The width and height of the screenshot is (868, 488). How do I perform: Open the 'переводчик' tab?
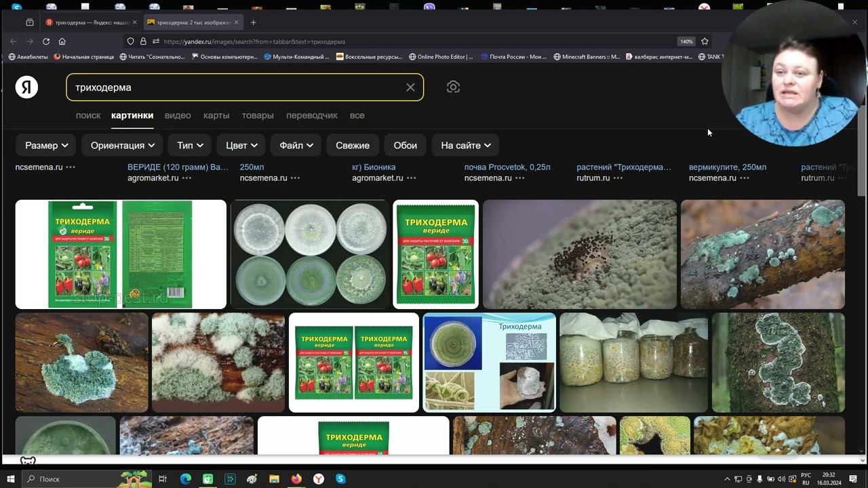click(312, 115)
